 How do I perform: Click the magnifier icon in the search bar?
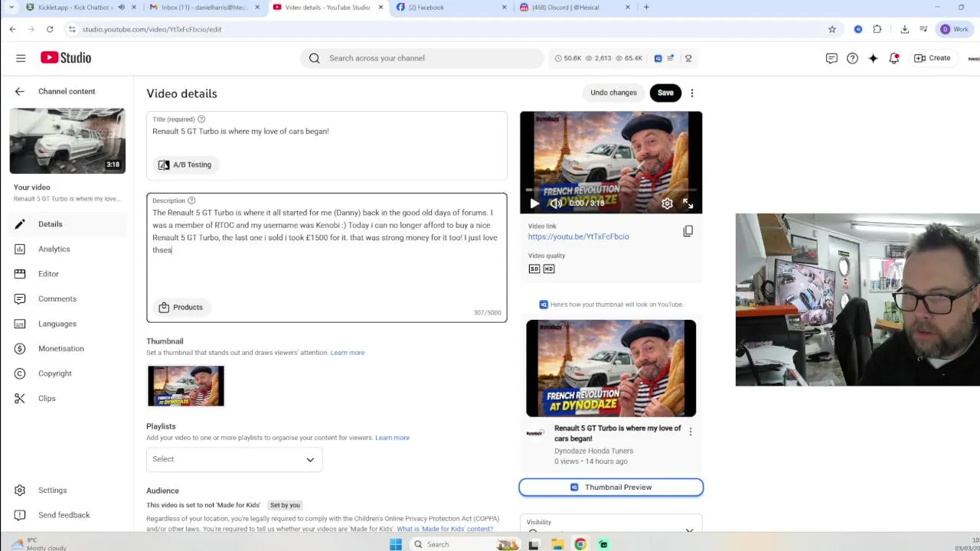point(314,58)
